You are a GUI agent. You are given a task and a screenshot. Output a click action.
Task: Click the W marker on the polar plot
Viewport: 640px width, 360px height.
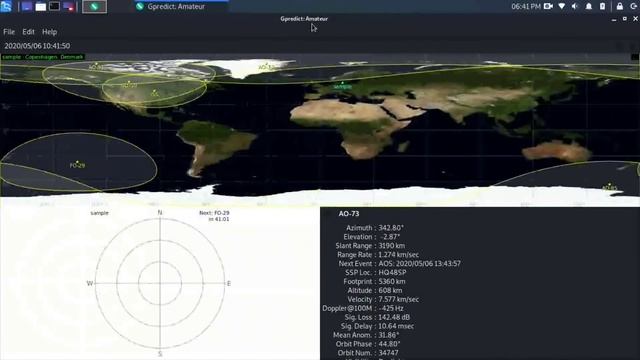tap(90, 283)
